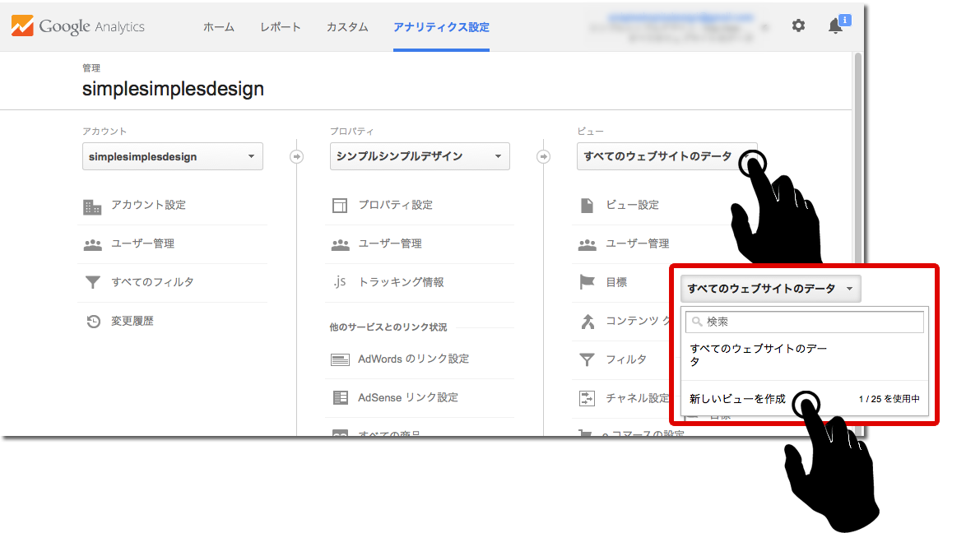Image resolution: width=980 pixels, height=533 pixels.
Task: Open the settings gear icon
Action: [x=798, y=26]
